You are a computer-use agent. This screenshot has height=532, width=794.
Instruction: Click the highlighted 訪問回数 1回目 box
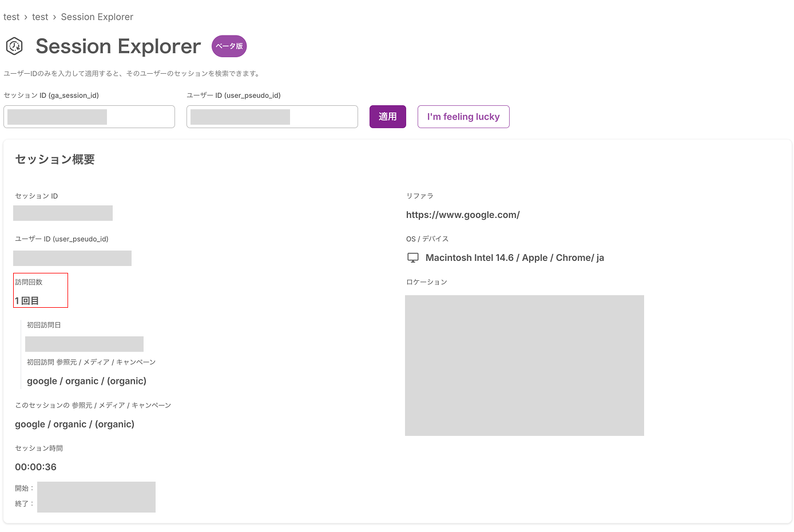[x=41, y=290]
